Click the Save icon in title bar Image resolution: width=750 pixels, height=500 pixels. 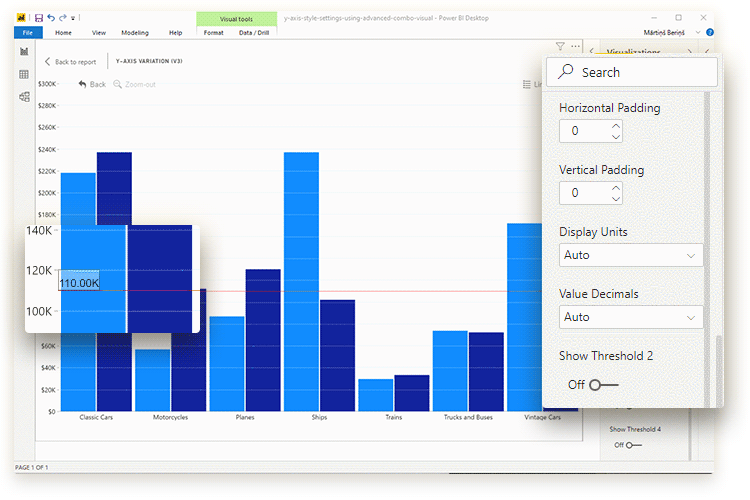point(39,18)
